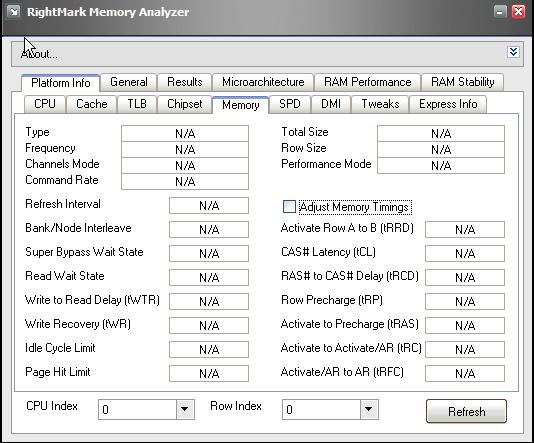Go to the Microarchitecture tab

point(263,82)
